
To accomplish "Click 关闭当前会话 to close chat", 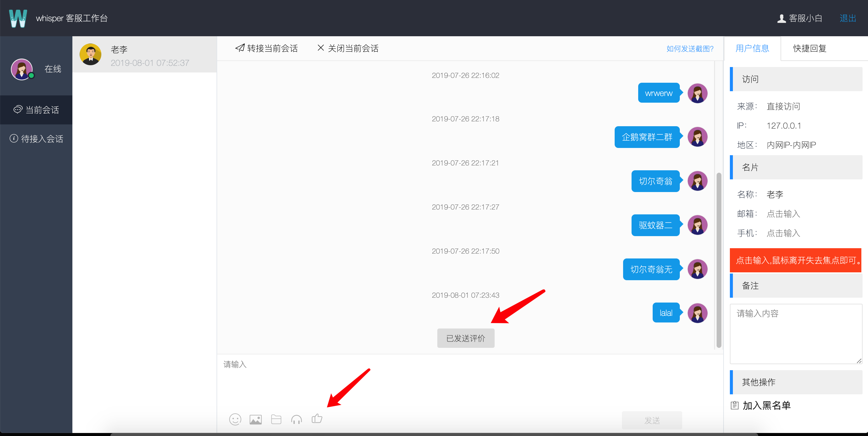I will [348, 48].
